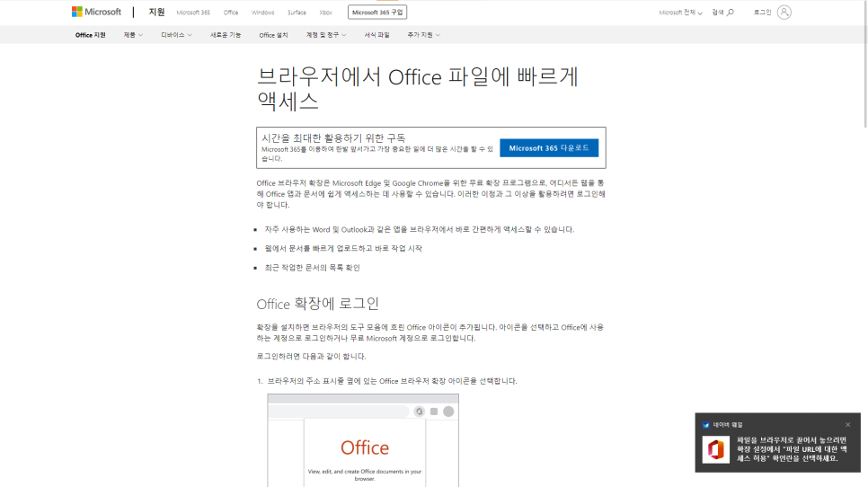Image resolution: width=868 pixels, height=487 pixels.
Task: Expand the Microsoft 전체 dropdown
Action: pyautogui.click(x=680, y=13)
